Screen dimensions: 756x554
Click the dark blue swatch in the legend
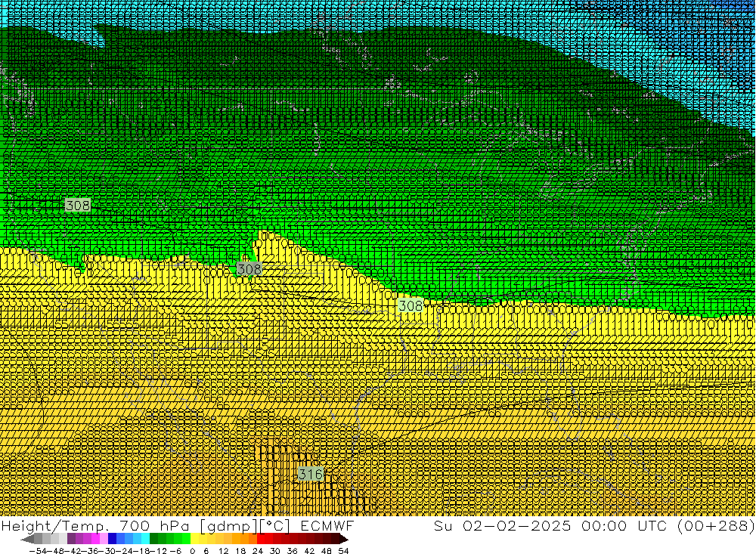[x=112, y=538]
